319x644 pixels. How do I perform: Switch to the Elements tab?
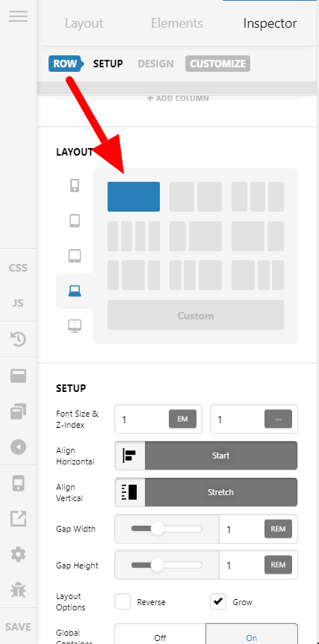(177, 23)
